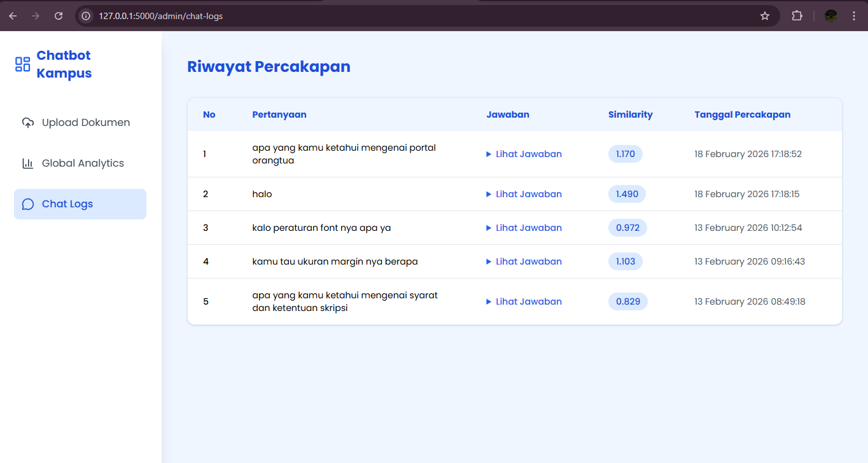Image resolution: width=868 pixels, height=463 pixels.
Task: Open Lihat Jawaban for the portal orangtua question
Action: [523, 154]
